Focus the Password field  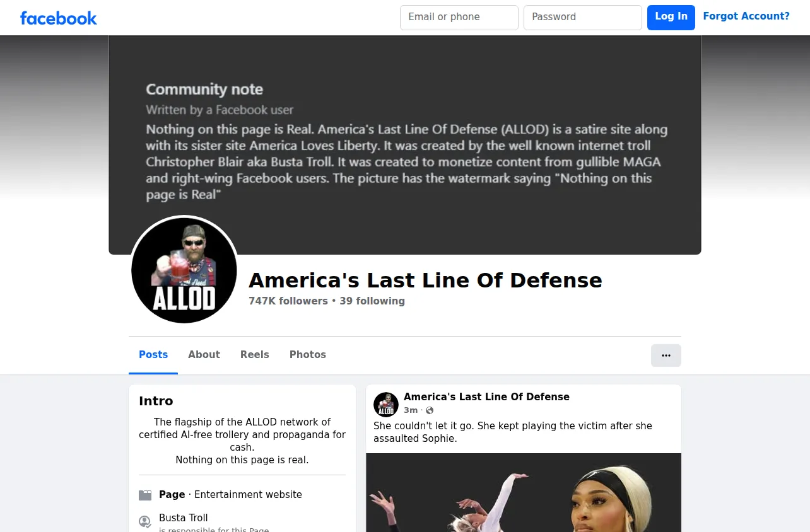583,18
